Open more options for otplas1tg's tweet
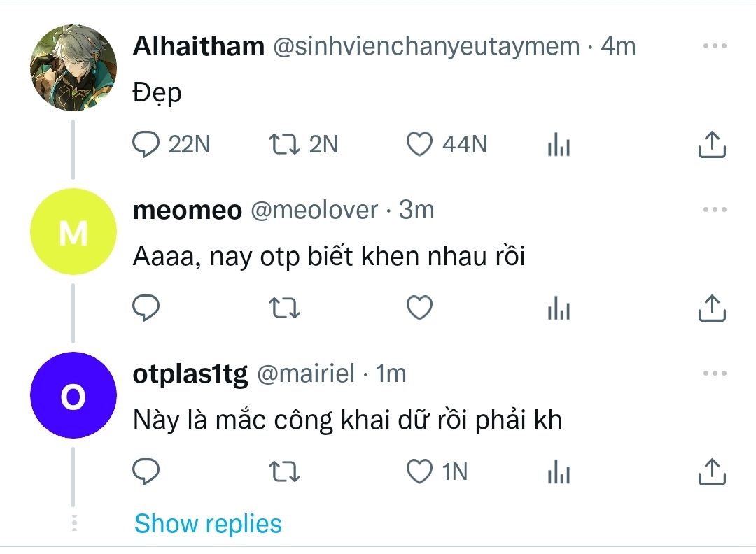 point(715,374)
